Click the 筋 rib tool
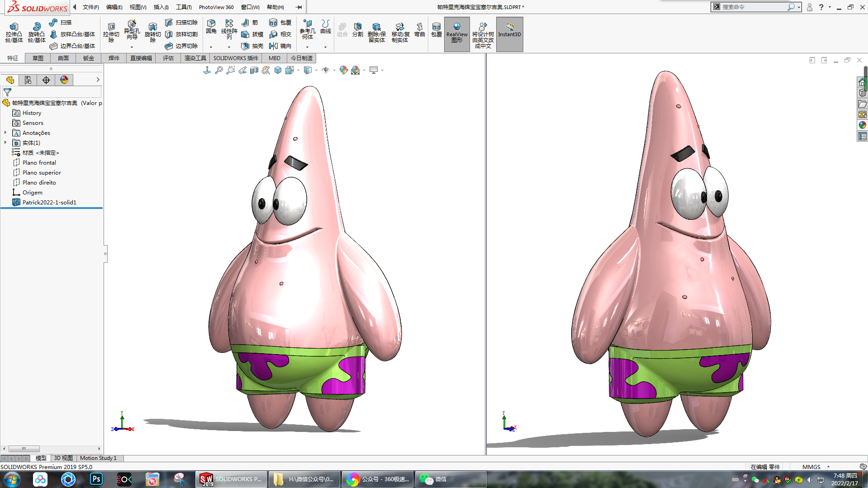Viewport: 868px width, 488px height. point(250,22)
